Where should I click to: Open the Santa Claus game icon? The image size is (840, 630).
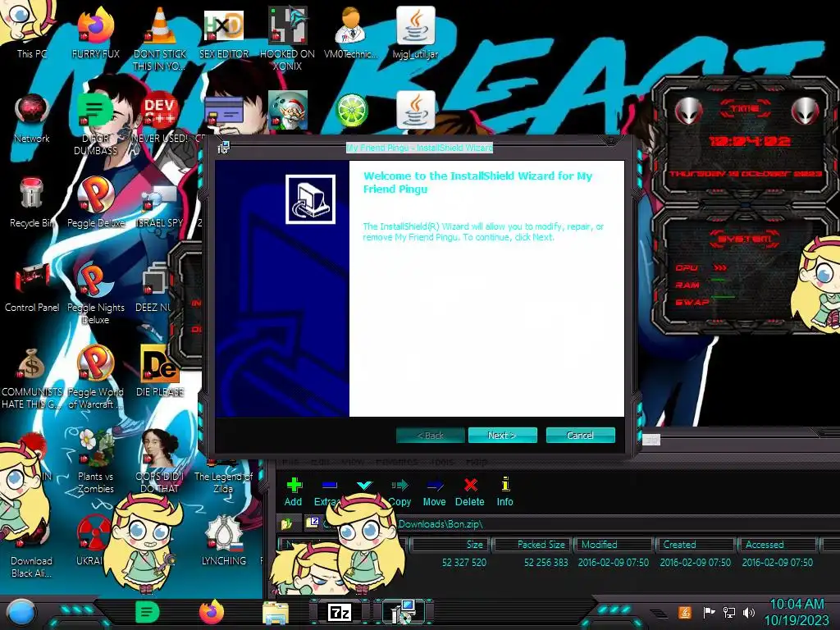click(x=288, y=110)
